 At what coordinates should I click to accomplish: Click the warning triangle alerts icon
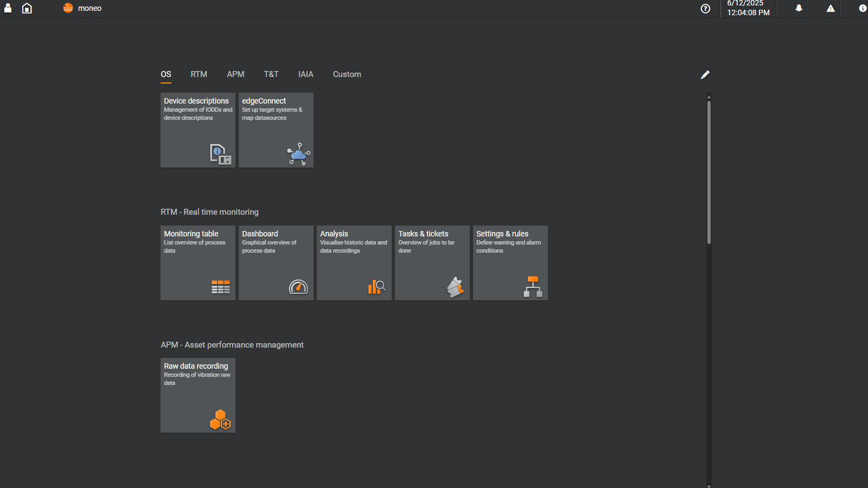pos(831,8)
